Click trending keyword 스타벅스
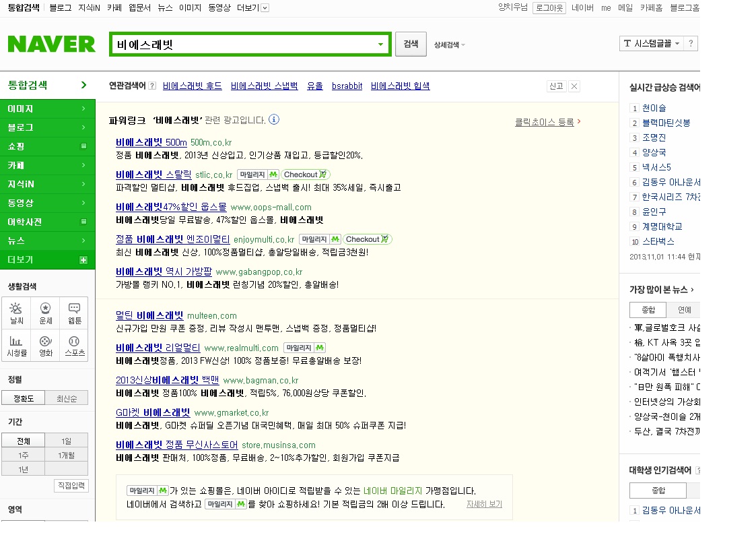The width and height of the screenshot is (756, 535). click(x=658, y=241)
